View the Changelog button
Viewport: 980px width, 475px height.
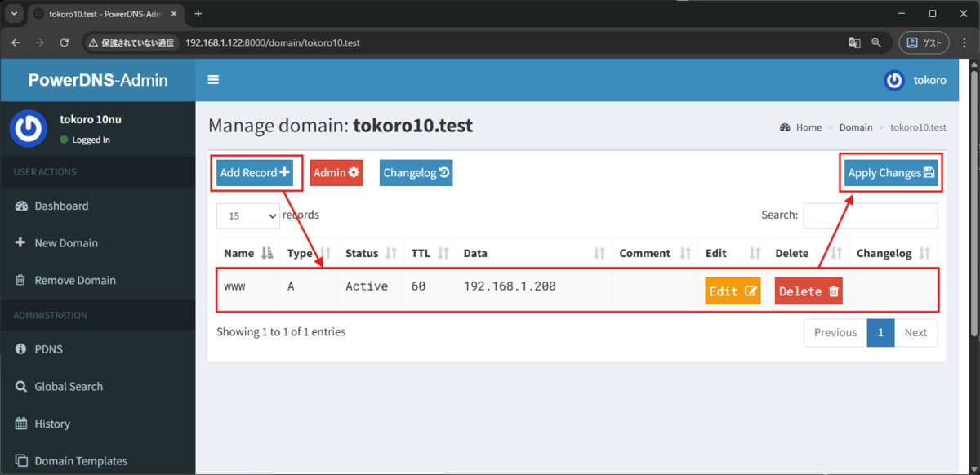[416, 172]
